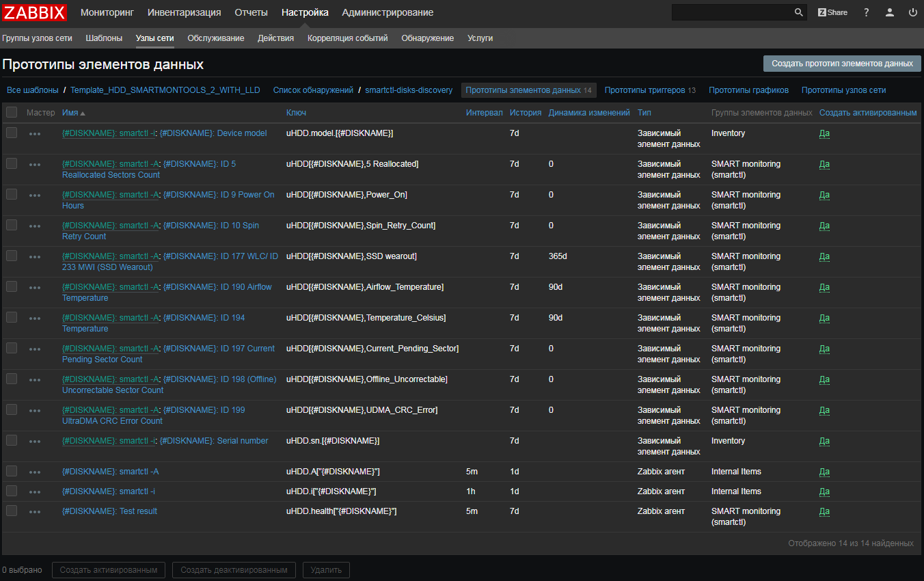
Task: Open the user profile icon
Action: pyautogui.click(x=889, y=12)
